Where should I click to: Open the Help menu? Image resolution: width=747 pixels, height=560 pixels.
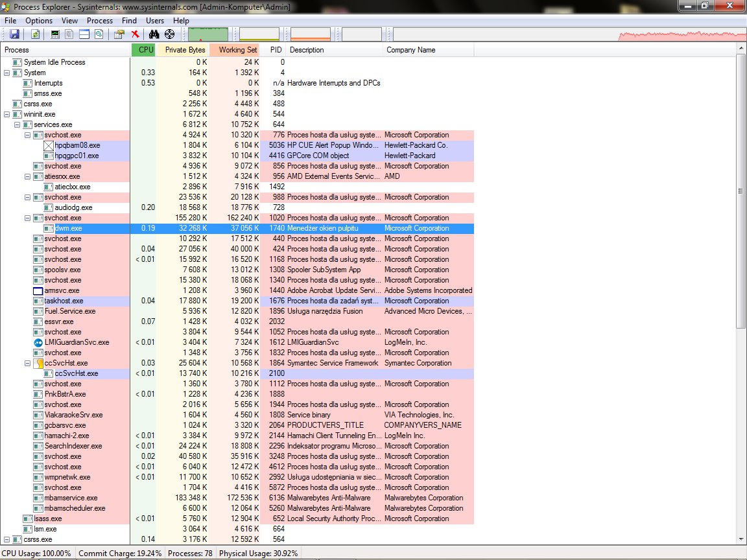tap(181, 21)
